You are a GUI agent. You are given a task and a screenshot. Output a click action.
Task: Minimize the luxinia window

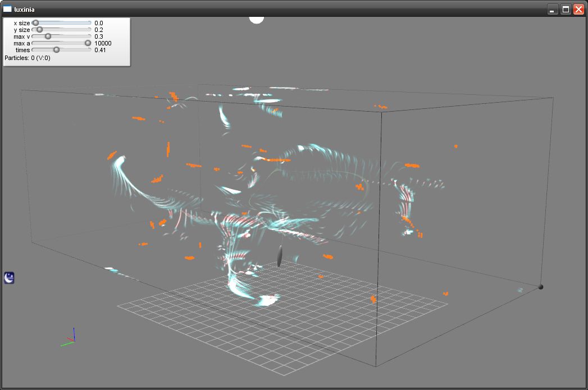(x=553, y=10)
